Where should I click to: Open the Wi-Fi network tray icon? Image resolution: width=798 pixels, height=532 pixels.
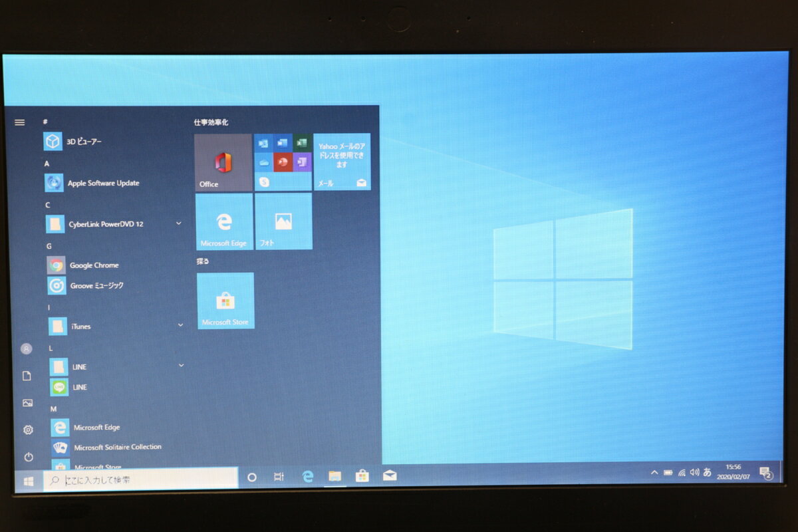click(x=682, y=472)
